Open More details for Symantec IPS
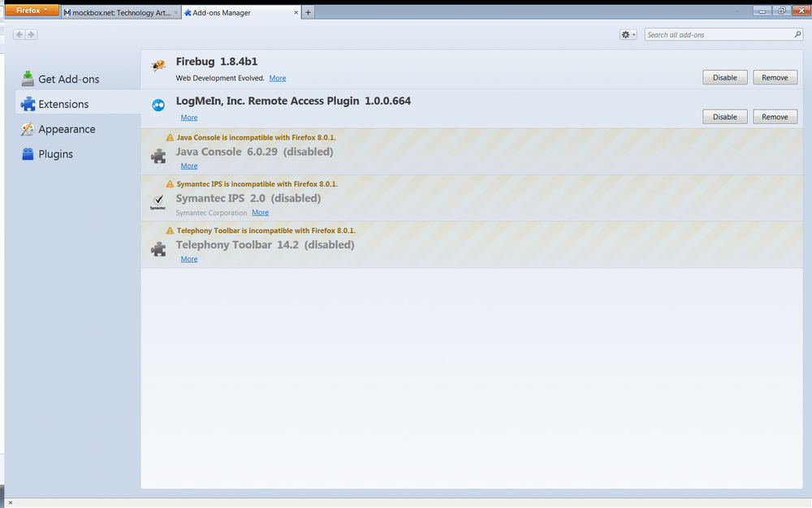The height and width of the screenshot is (508, 812). 260,212
